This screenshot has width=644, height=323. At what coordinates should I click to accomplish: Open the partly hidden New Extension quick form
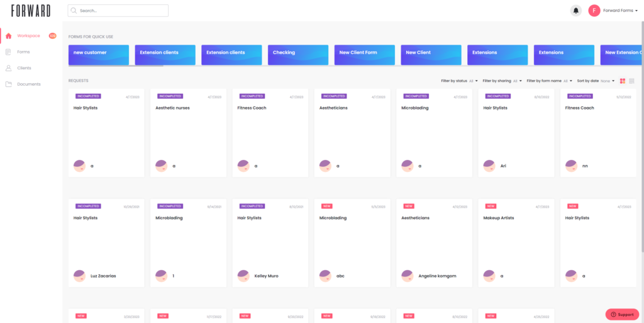click(x=620, y=55)
